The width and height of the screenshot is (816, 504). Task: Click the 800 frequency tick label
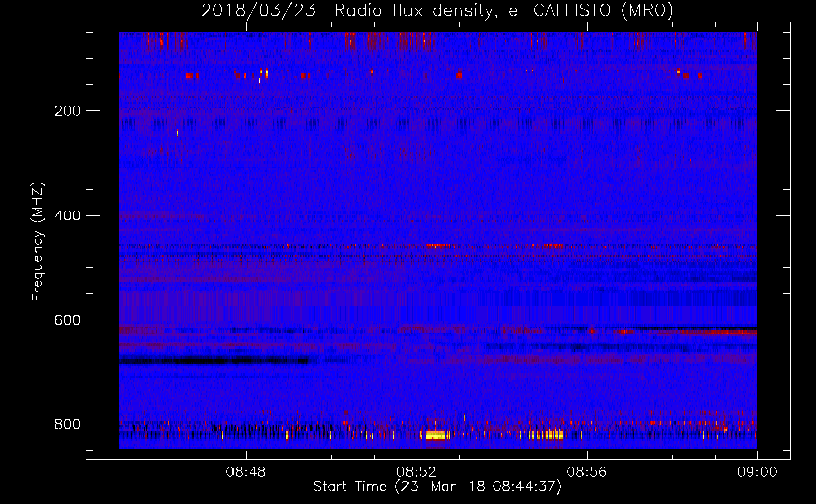pos(68,424)
